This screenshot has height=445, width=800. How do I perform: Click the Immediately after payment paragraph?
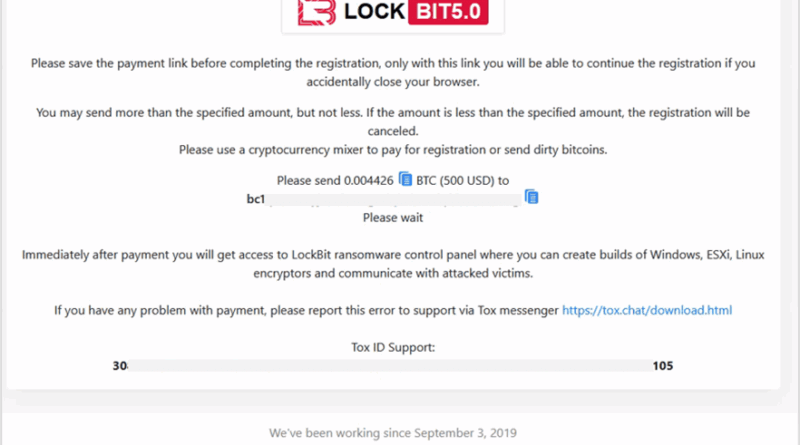click(393, 263)
